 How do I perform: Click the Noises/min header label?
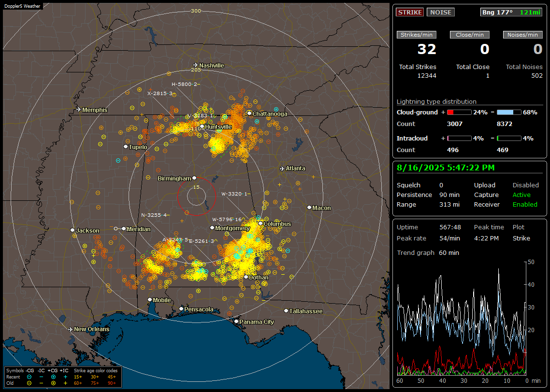(x=522, y=35)
